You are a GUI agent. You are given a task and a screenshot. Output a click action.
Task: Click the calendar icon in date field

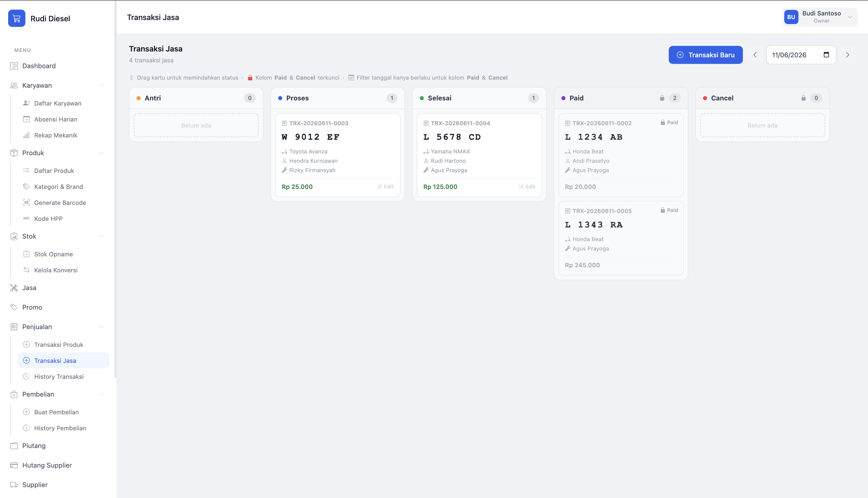[x=826, y=55]
